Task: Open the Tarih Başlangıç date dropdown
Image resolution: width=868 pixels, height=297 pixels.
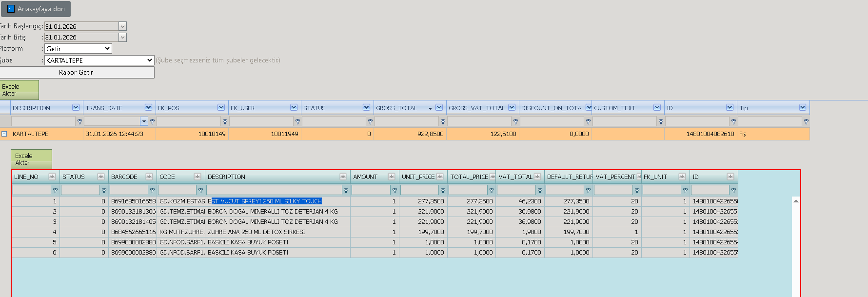Action: 123,26
